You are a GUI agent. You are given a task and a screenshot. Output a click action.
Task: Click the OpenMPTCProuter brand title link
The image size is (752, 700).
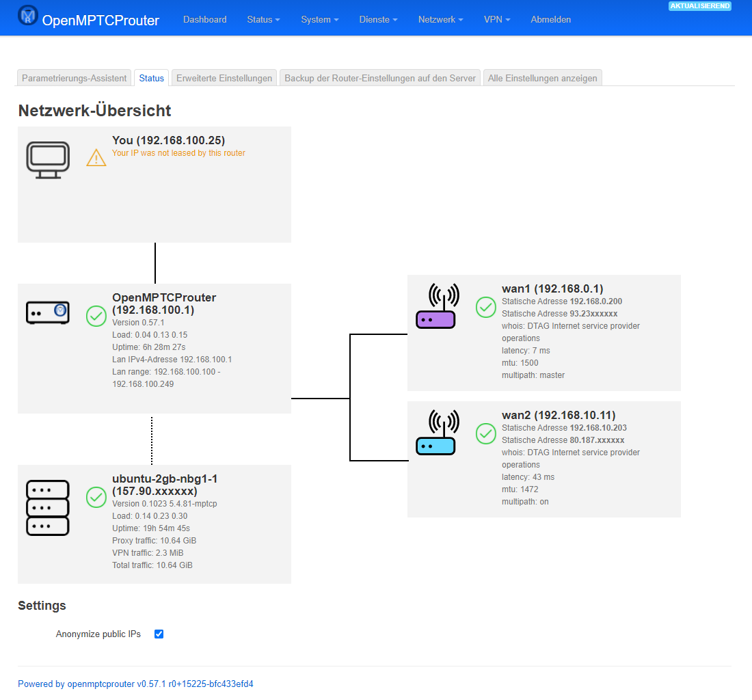pos(100,20)
